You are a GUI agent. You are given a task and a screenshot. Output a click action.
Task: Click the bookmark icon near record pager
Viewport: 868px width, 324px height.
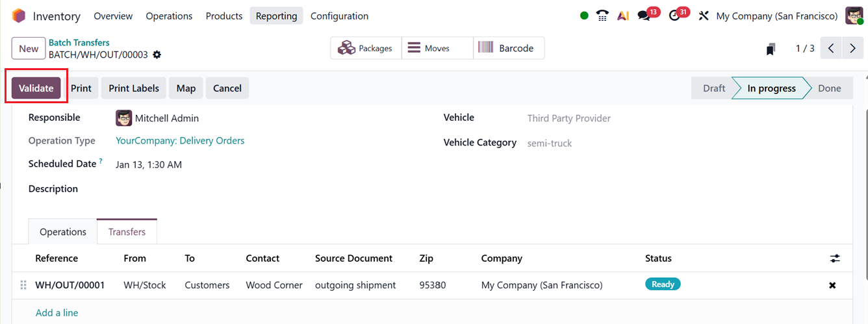tap(771, 49)
